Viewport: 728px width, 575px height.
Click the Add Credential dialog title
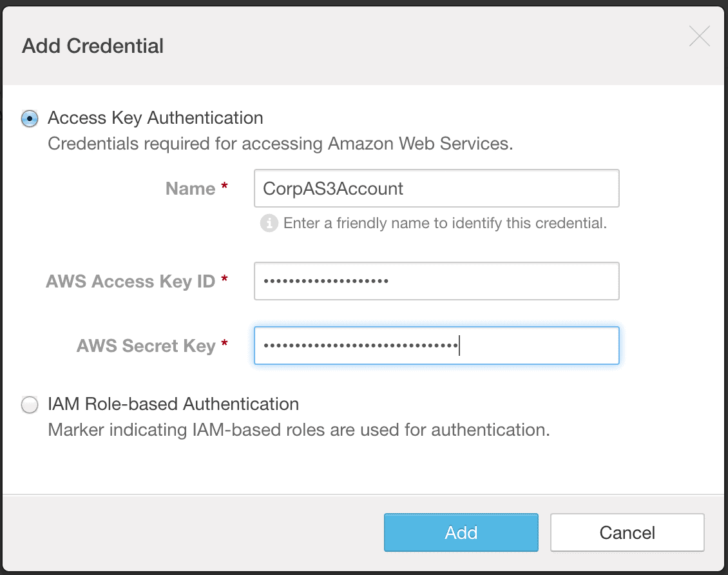click(91, 46)
